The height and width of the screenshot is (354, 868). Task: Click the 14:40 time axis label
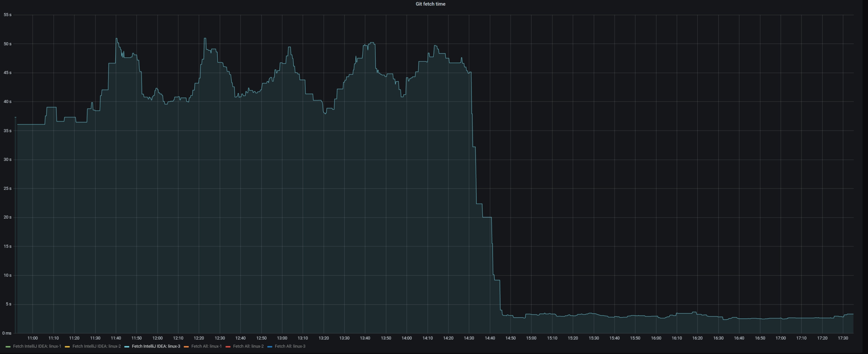pyautogui.click(x=490, y=338)
